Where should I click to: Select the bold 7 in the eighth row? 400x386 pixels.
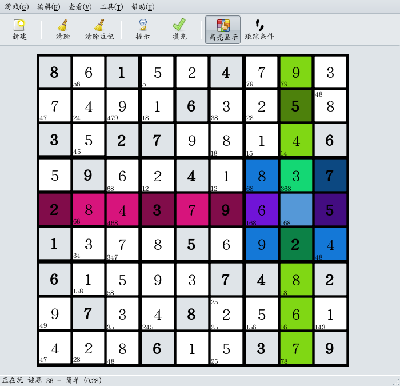[x=89, y=314]
